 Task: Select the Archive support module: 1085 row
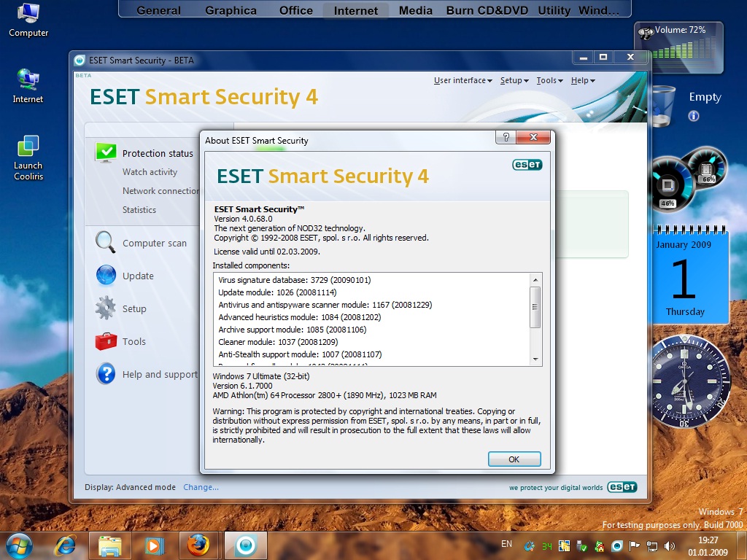pyautogui.click(x=293, y=330)
